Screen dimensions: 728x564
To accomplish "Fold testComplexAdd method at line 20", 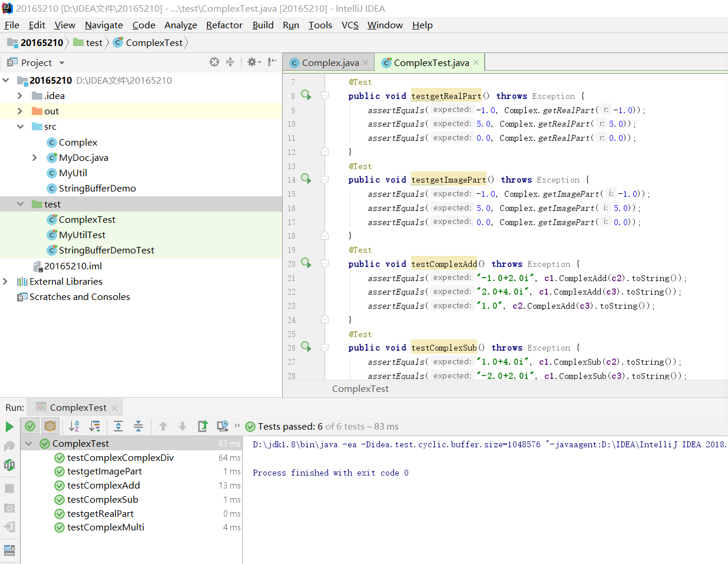I will [325, 263].
